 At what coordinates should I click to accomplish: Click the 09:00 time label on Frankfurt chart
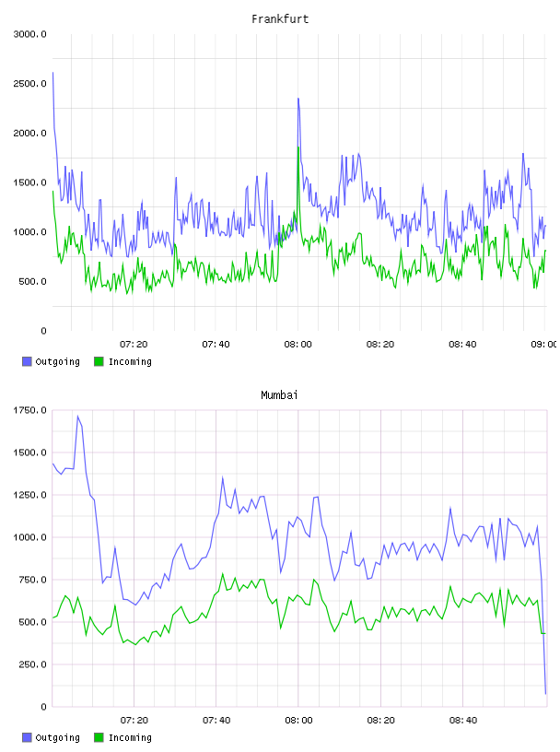point(544,345)
